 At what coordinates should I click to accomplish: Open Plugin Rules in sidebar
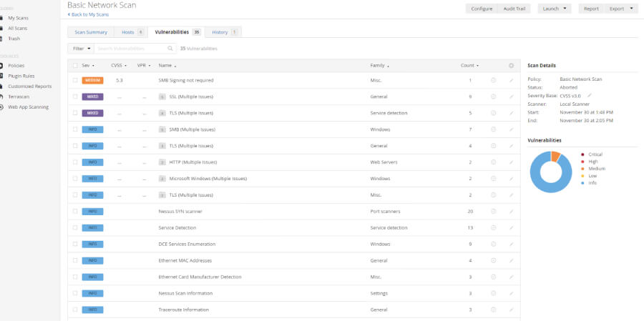(x=21, y=76)
